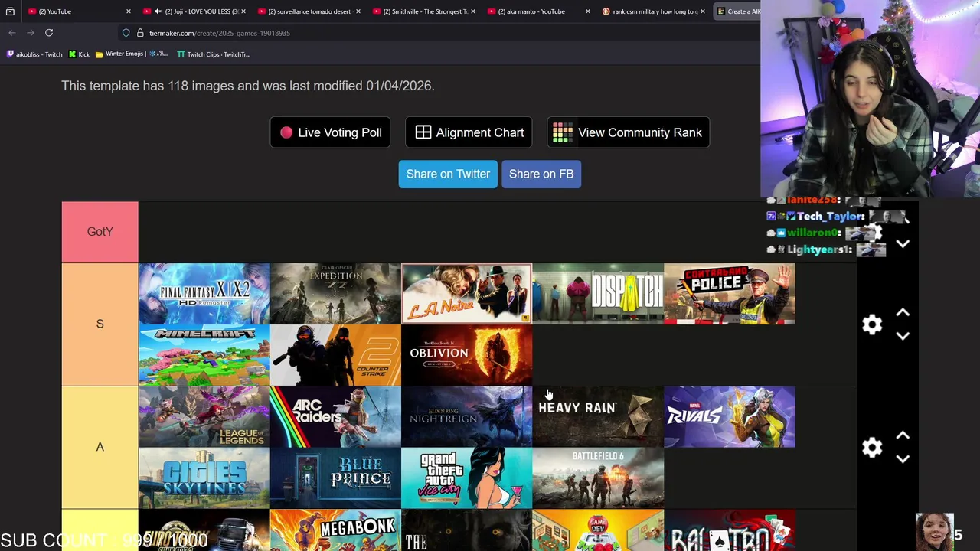Image resolution: width=980 pixels, height=551 pixels.
Task: Select Balatro tile
Action: pos(730,530)
